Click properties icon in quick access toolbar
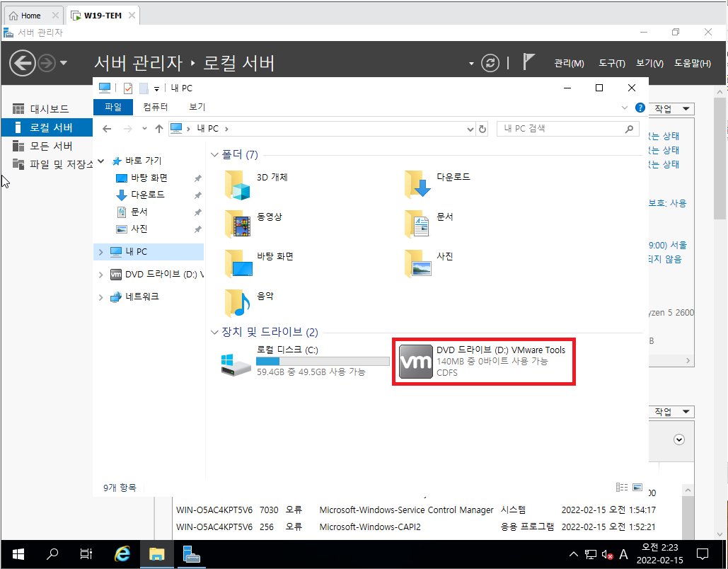 [x=127, y=88]
